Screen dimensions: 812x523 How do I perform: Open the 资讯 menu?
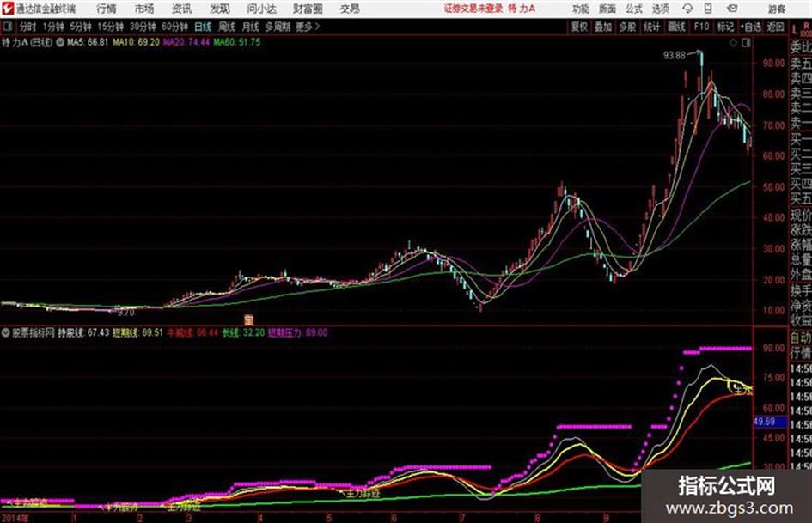182,9
